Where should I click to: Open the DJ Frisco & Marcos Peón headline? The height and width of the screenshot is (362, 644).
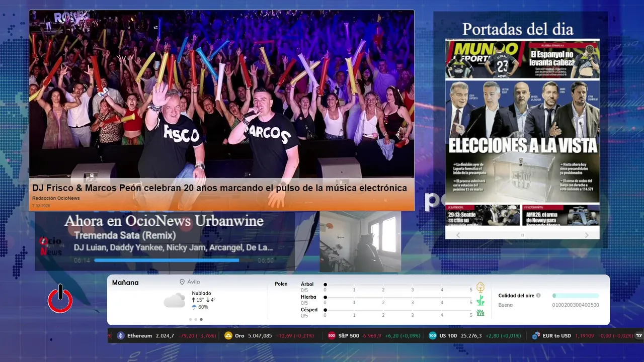pyautogui.click(x=220, y=188)
